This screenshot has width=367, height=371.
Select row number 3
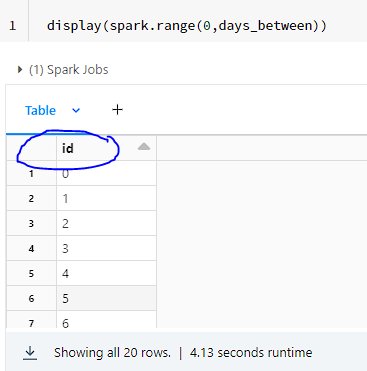tap(31, 223)
